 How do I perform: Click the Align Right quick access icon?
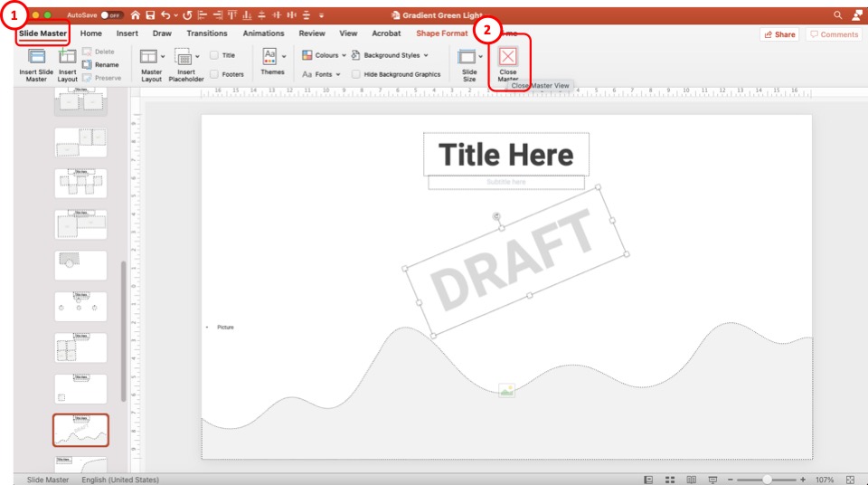(218, 15)
